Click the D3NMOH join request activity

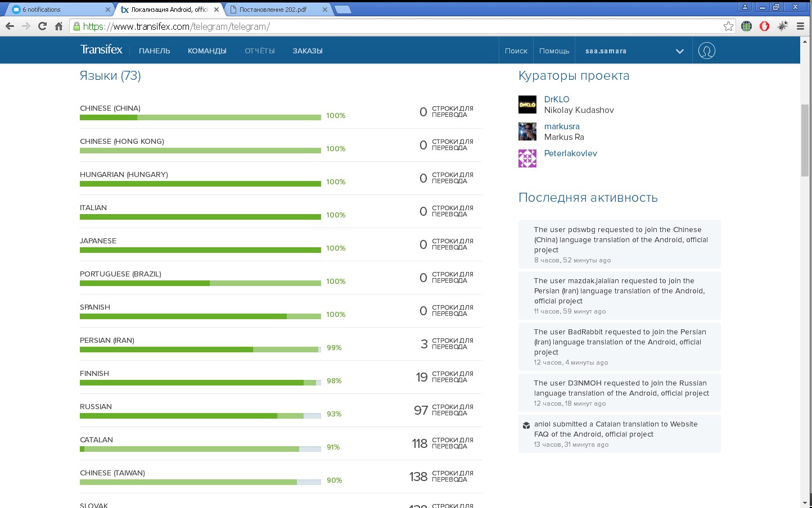click(x=619, y=393)
